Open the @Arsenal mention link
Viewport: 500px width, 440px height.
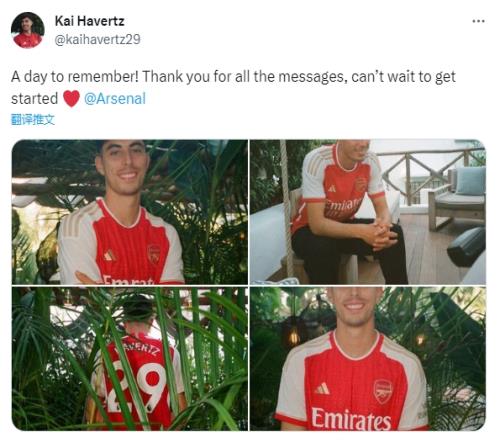click(115, 99)
